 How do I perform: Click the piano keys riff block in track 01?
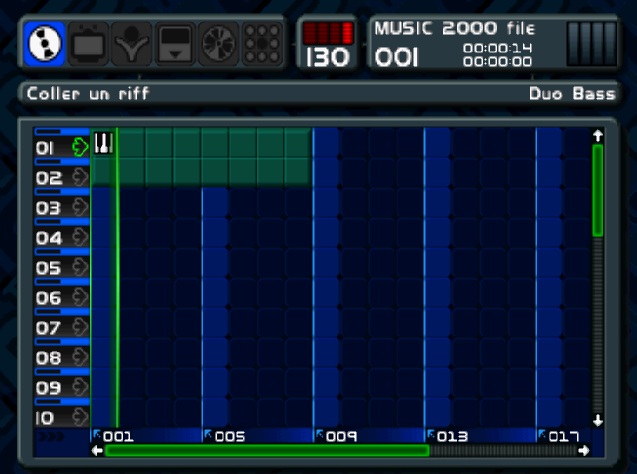[103, 143]
